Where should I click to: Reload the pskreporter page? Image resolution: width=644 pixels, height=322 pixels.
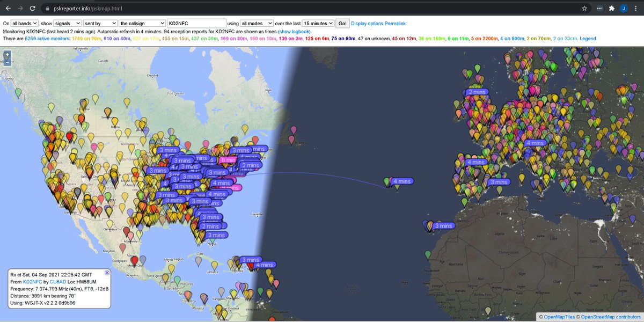[x=33, y=8]
